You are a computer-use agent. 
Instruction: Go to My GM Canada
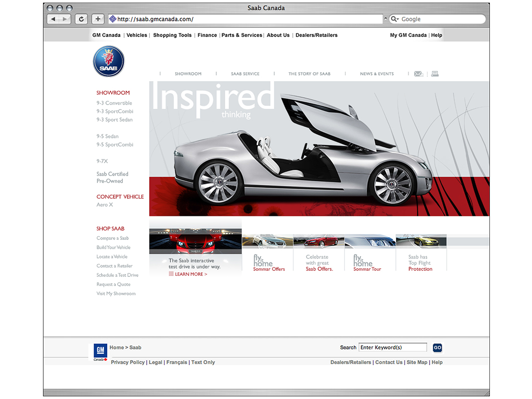tap(408, 35)
